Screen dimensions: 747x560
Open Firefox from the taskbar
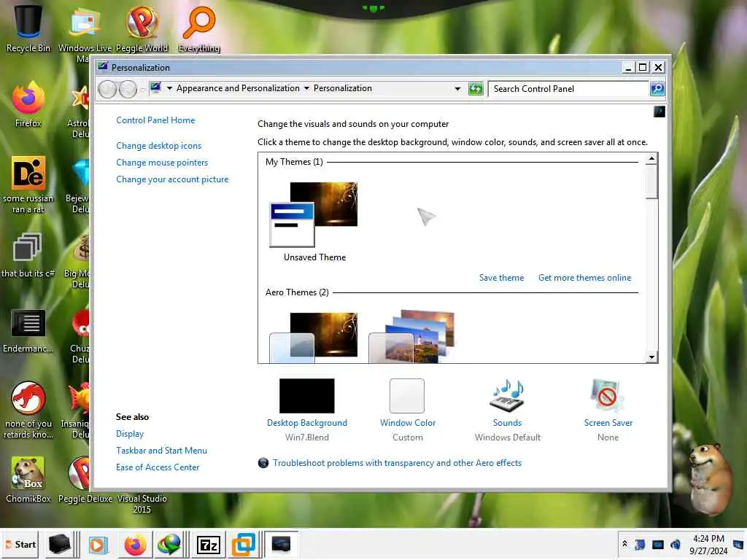tap(135, 544)
